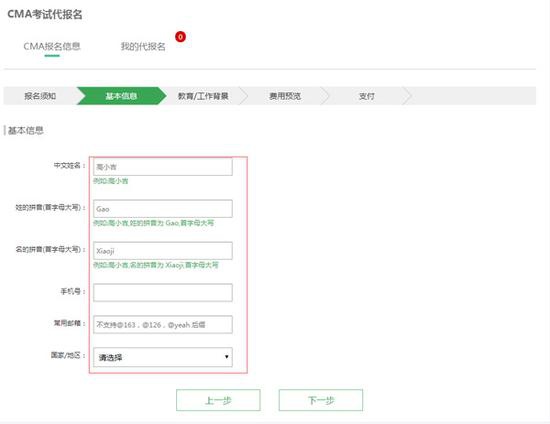Click the 手机号 label
This screenshot has height=424, width=550.
click(73, 291)
